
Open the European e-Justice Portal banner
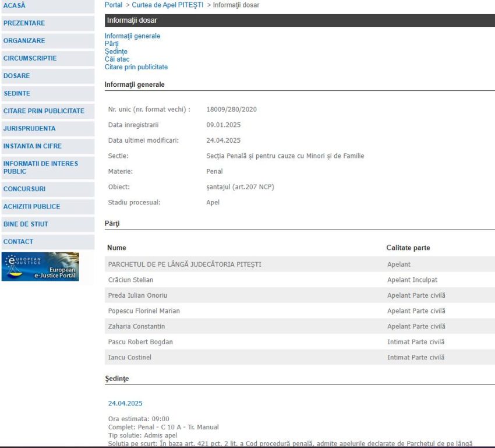(40, 267)
